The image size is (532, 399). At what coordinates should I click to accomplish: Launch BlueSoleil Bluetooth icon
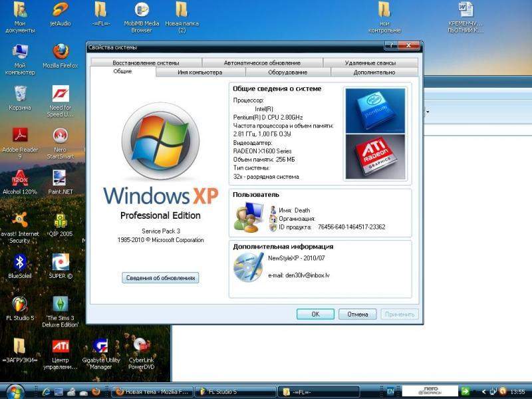pos(20,262)
